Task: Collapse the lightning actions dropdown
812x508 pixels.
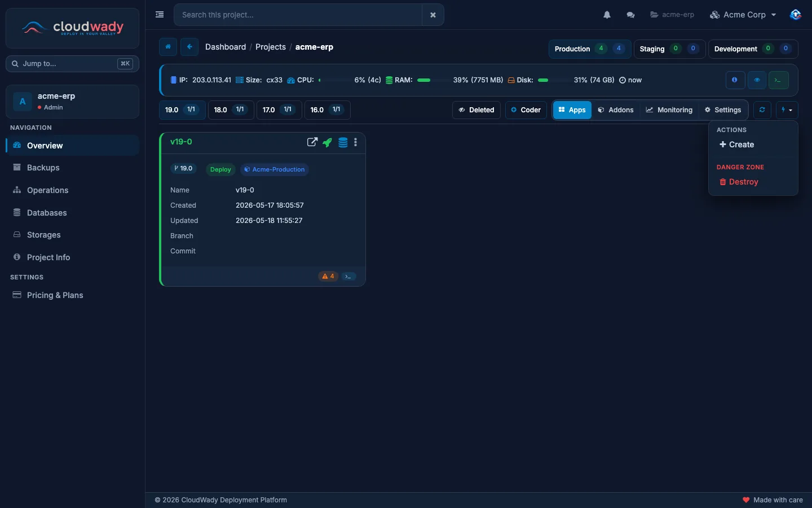Action: 787,110
